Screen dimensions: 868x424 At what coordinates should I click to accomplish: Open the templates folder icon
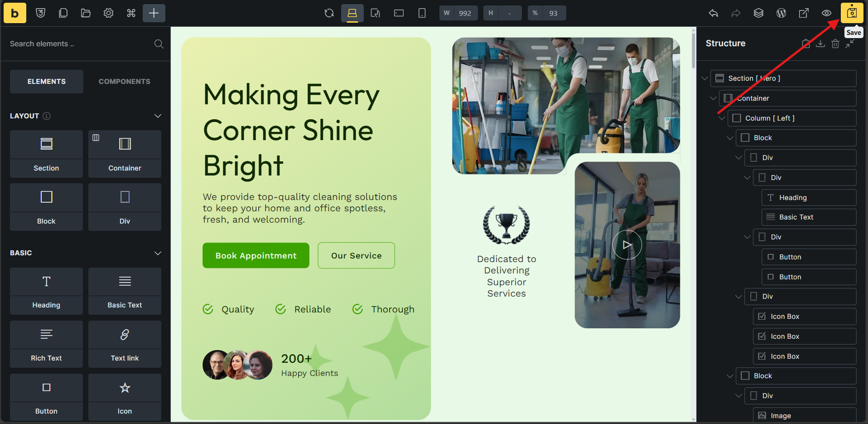86,13
